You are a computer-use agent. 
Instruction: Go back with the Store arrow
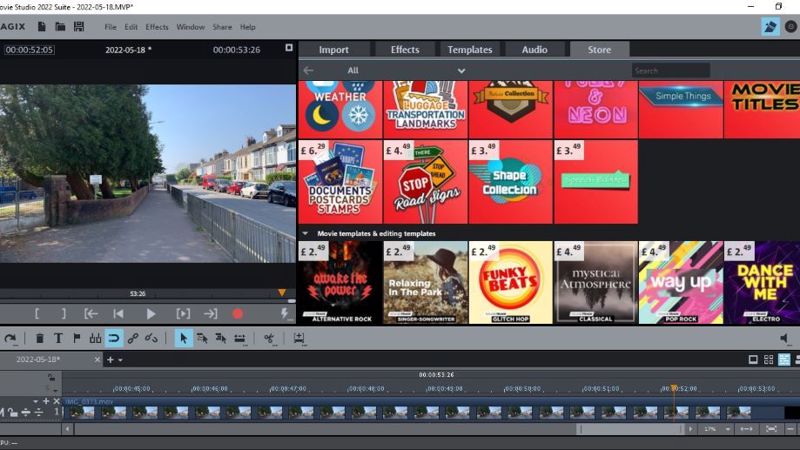point(308,70)
